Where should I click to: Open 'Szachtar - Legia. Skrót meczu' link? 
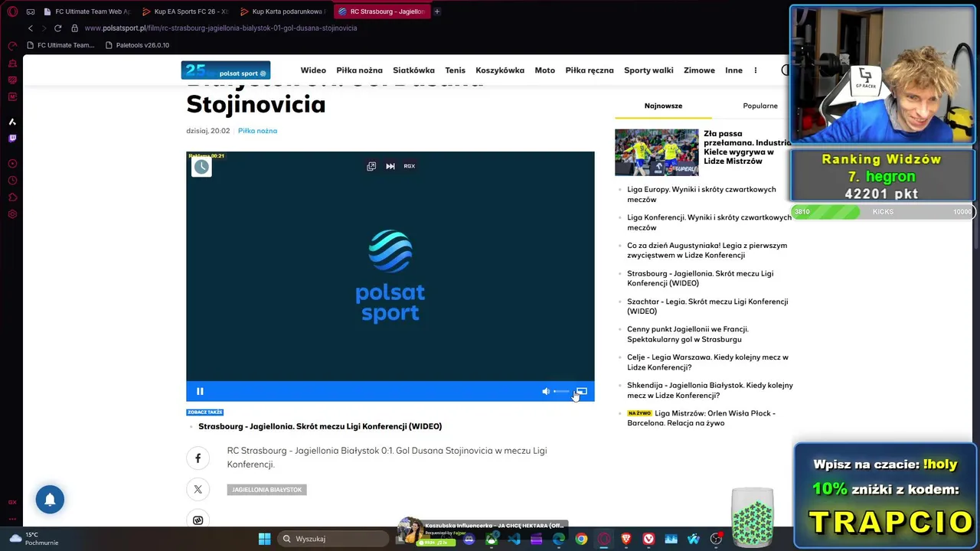707,306
